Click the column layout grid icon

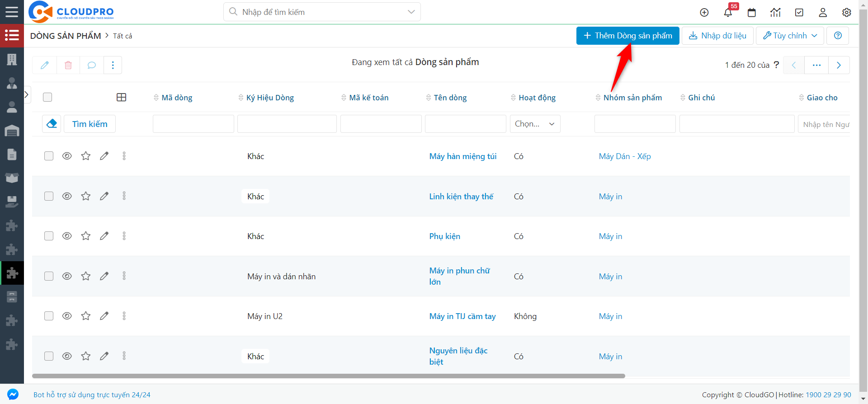pyautogui.click(x=121, y=97)
